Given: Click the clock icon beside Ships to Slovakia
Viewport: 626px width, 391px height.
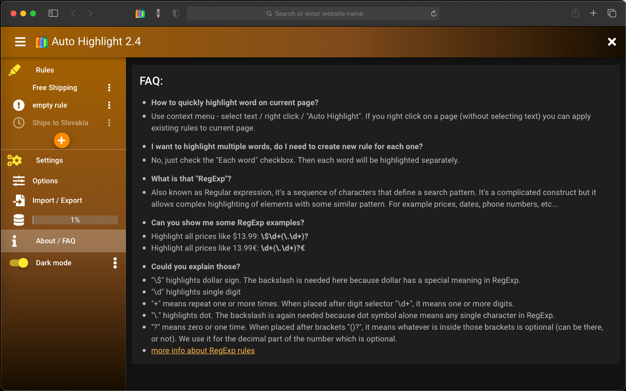Looking at the screenshot, I should pos(18,123).
